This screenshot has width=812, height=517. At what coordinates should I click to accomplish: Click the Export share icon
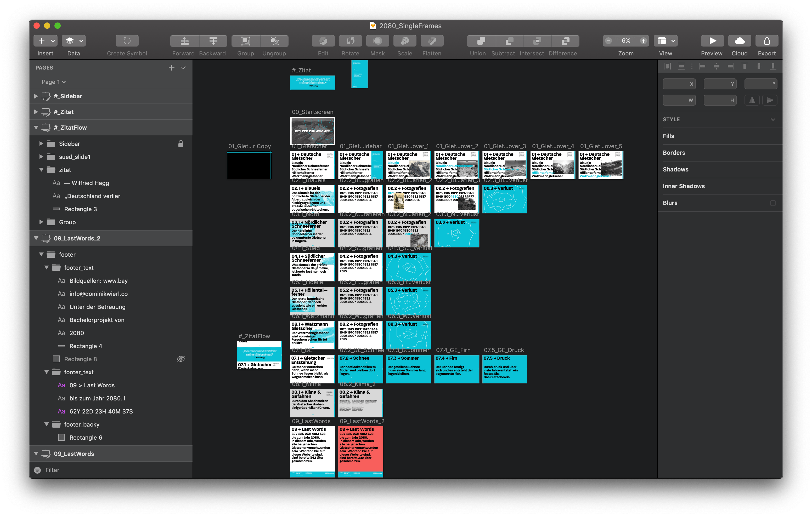tap(767, 41)
